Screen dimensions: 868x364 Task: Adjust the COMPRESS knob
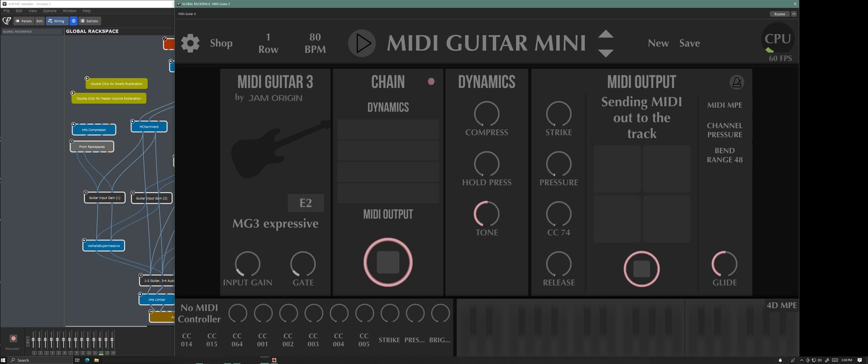coord(486,114)
